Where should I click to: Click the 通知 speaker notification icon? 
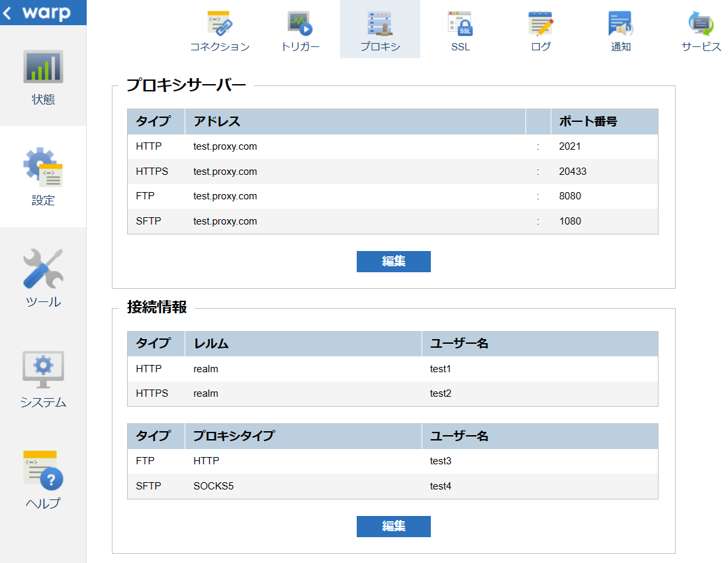(621, 23)
